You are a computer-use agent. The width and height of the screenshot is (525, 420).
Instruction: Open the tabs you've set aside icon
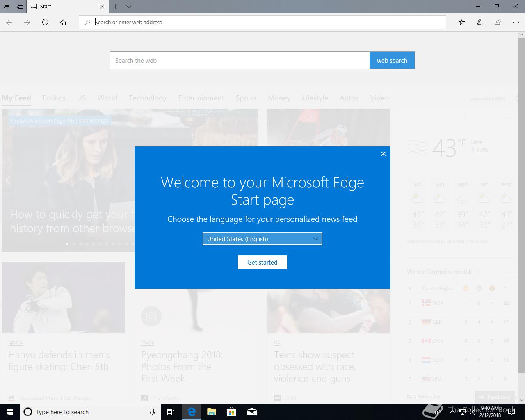pyautogui.click(x=7, y=6)
